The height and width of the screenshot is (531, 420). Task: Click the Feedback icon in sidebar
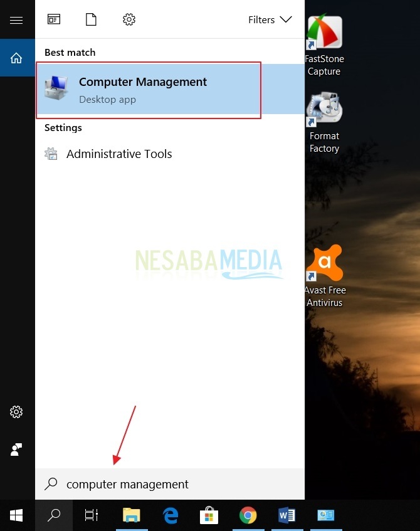[16, 450]
